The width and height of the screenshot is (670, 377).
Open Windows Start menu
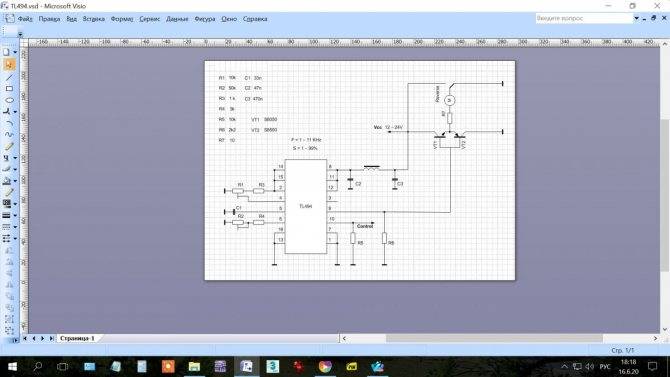click(x=12, y=366)
